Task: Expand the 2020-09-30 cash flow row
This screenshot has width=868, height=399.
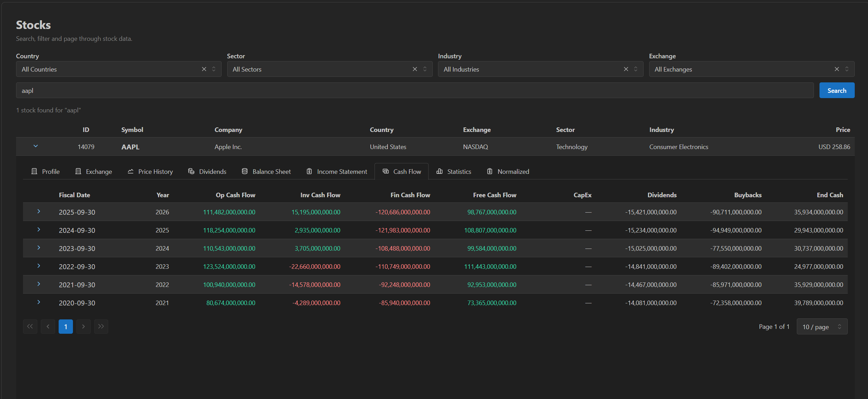Action: [x=39, y=302]
